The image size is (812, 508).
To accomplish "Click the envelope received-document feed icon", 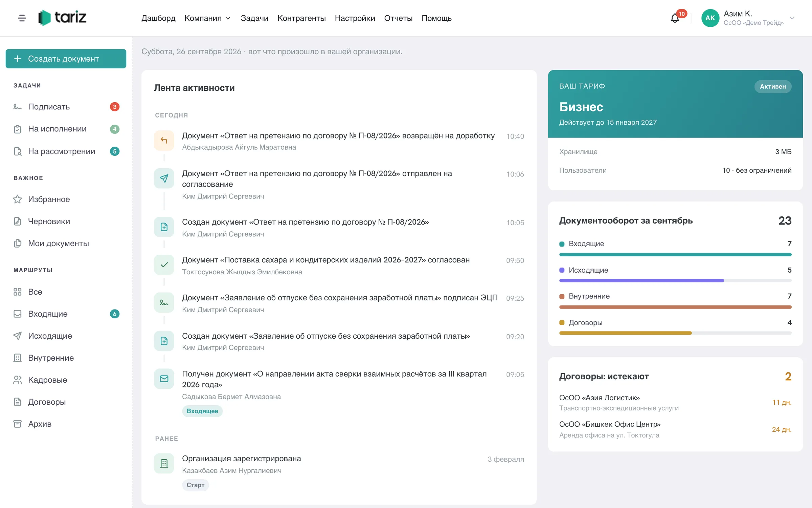I will click(164, 379).
